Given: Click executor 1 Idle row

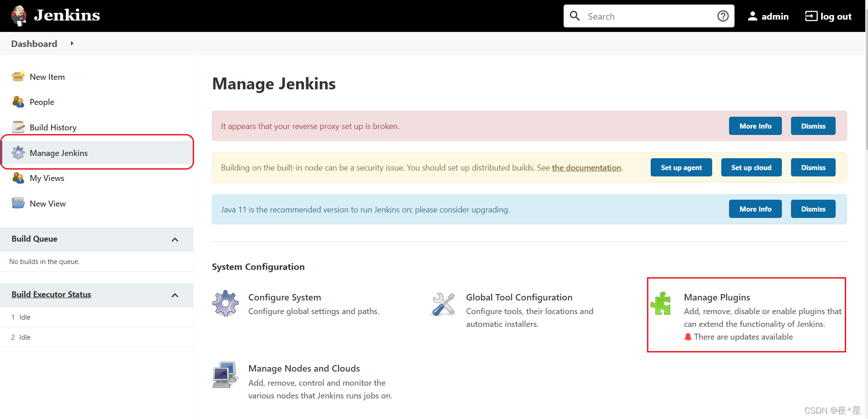Looking at the screenshot, I should click(x=97, y=317).
